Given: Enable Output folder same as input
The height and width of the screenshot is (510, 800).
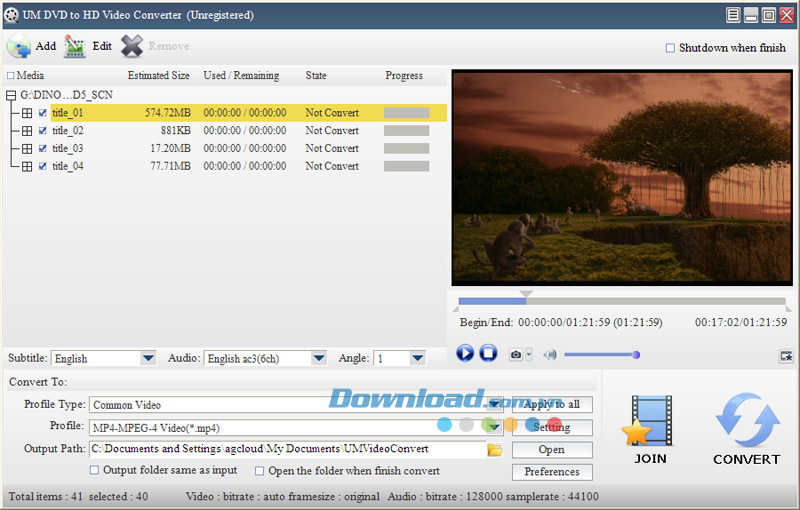Looking at the screenshot, I should tap(94, 470).
